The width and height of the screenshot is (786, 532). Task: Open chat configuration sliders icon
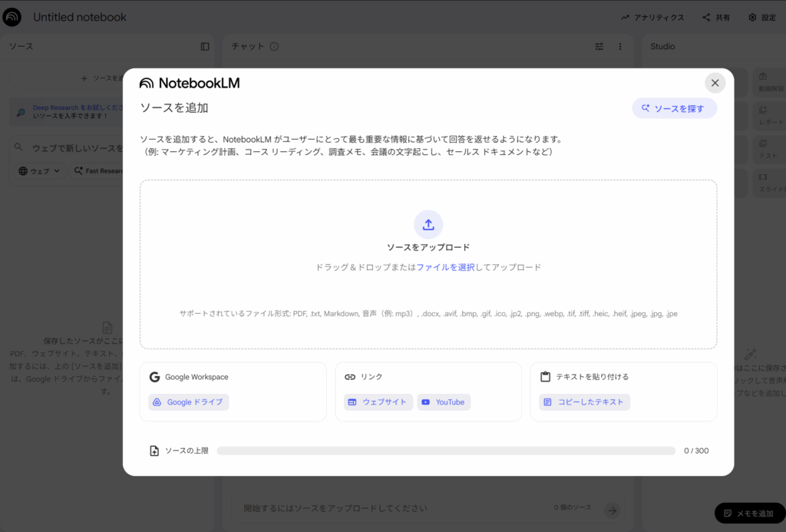(x=599, y=46)
